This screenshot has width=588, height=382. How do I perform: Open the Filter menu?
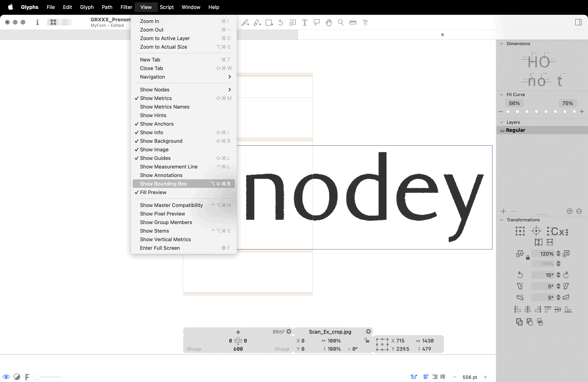[126, 7]
